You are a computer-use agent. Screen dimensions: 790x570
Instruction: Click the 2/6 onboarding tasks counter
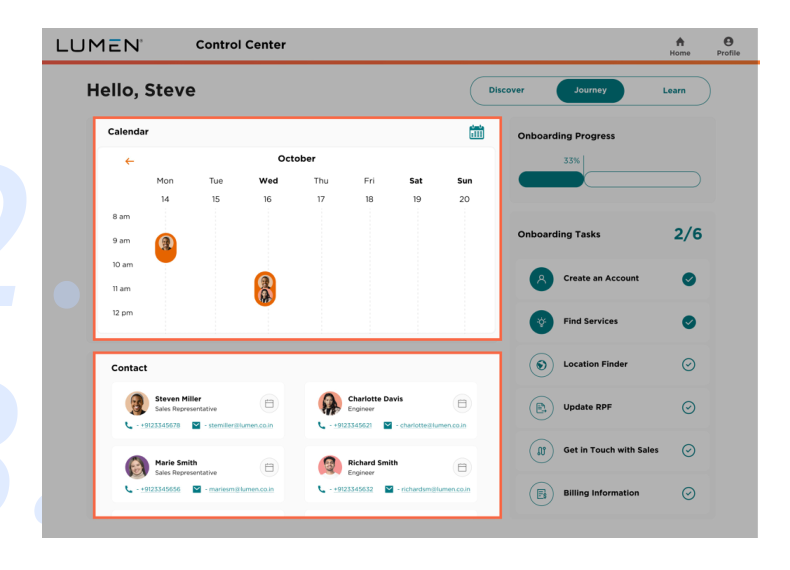(688, 234)
